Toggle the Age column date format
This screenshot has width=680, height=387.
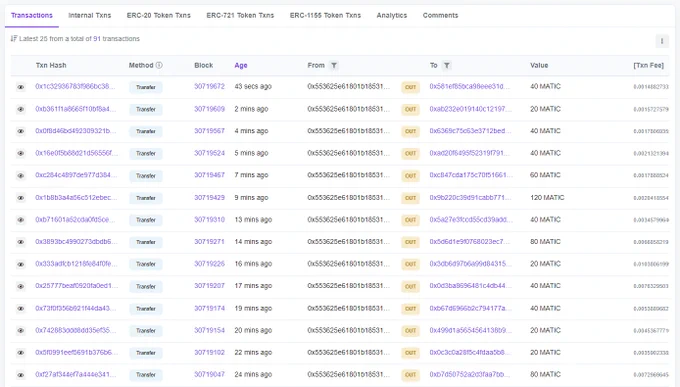coord(241,66)
